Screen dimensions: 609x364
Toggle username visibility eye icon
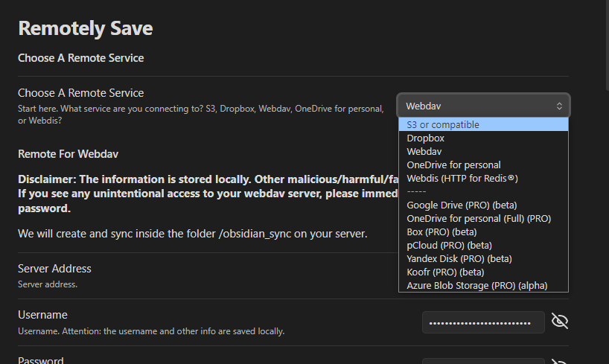pos(560,322)
